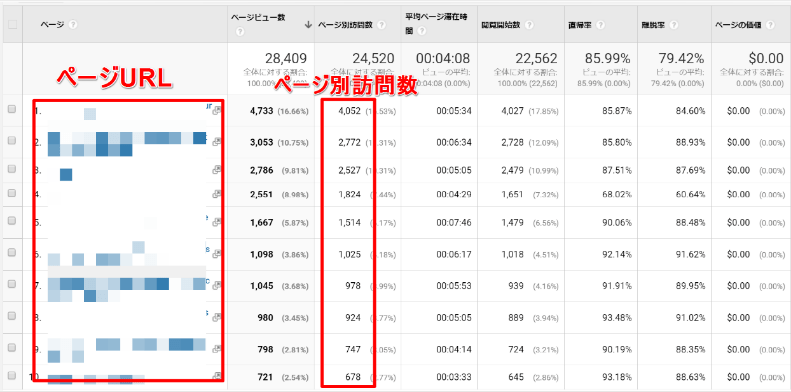Open row 1 page in new window icon

[217, 110]
